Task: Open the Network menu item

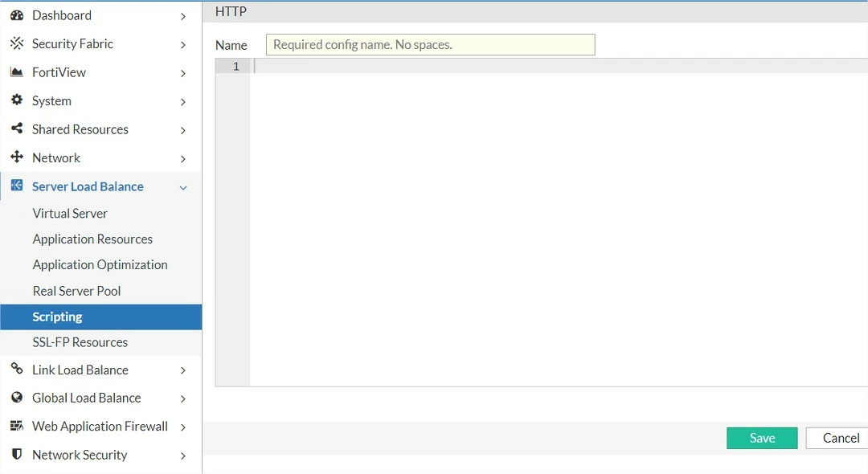Action: pos(56,158)
